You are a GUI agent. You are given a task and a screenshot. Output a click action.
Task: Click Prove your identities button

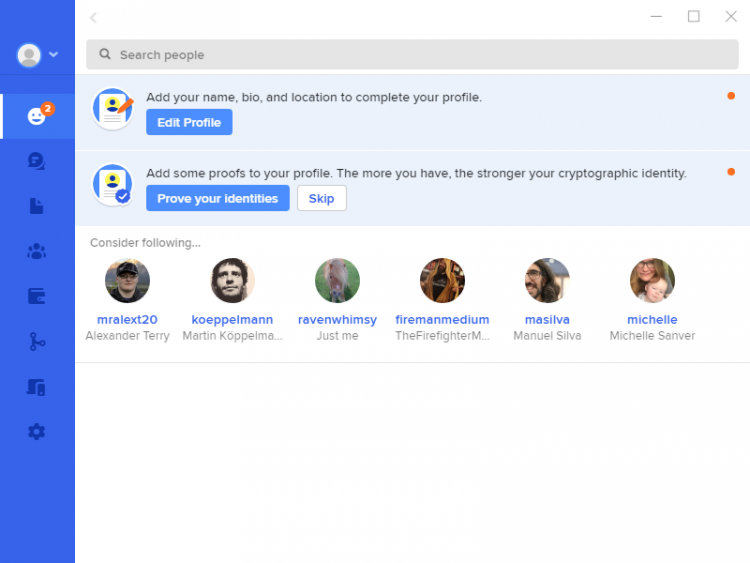pyautogui.click(x=217, y=198)
